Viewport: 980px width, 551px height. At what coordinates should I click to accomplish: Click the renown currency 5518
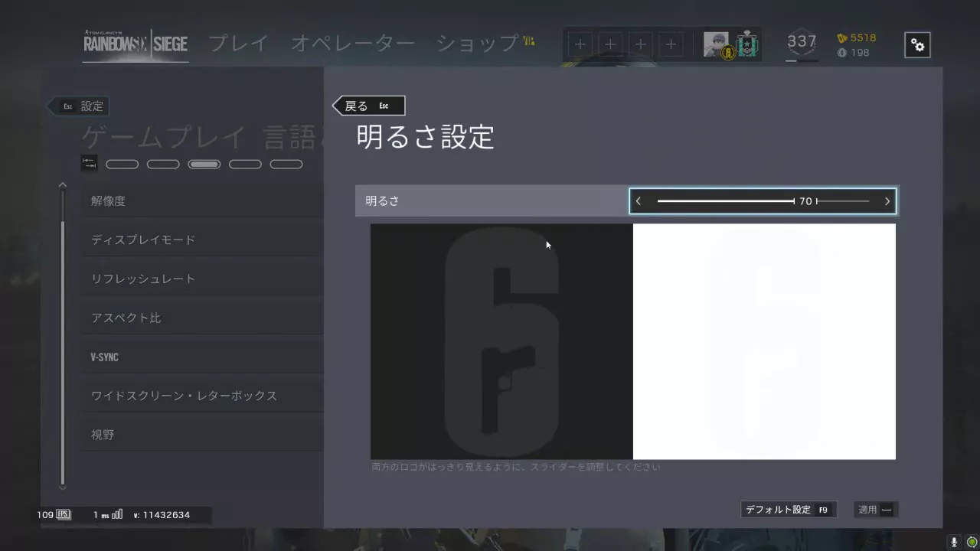pos(857,37)
